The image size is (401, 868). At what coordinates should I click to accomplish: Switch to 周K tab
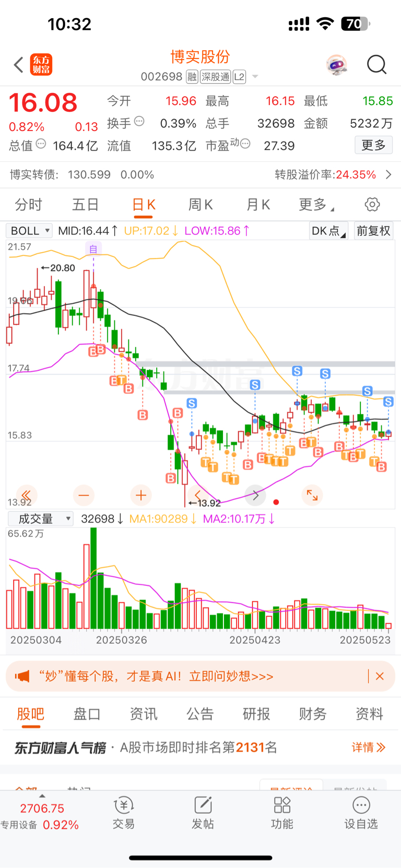[x=200, y=205]
